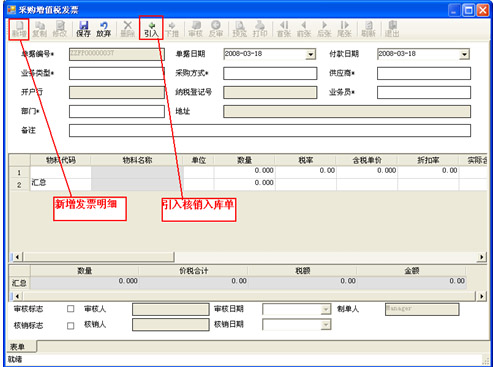Click the 部门 input field
This screenshot has width=493, height=367.
pyautogui.click(x=117, y=111)
